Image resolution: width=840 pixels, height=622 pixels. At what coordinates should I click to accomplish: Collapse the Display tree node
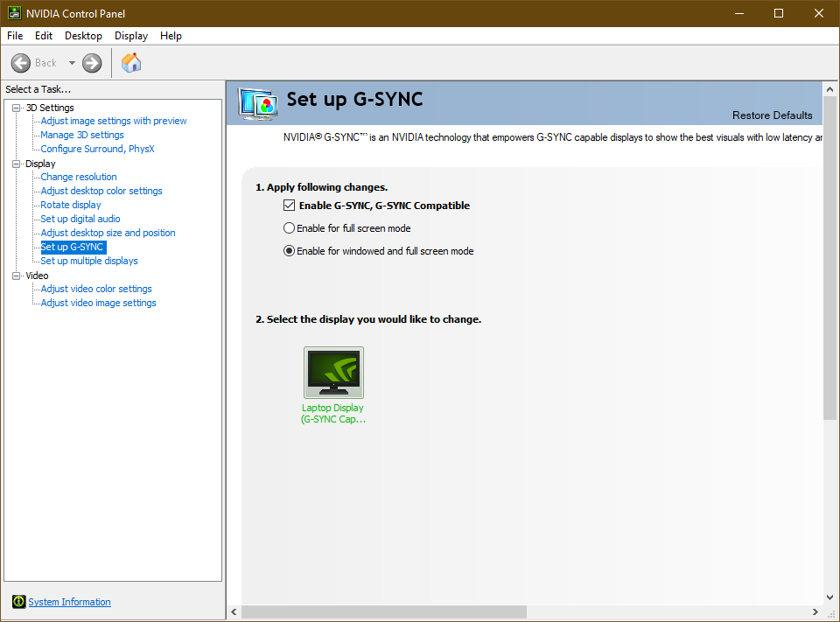pos(16,164)
